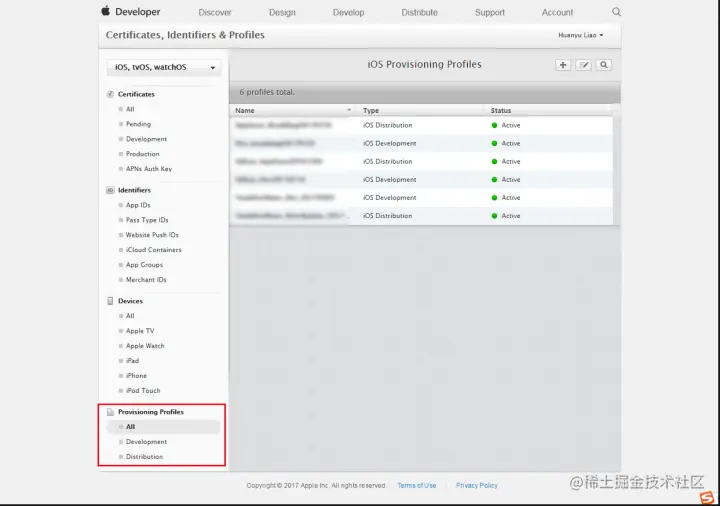
Task: Select iPhone devices
Action: coord(136,376)
